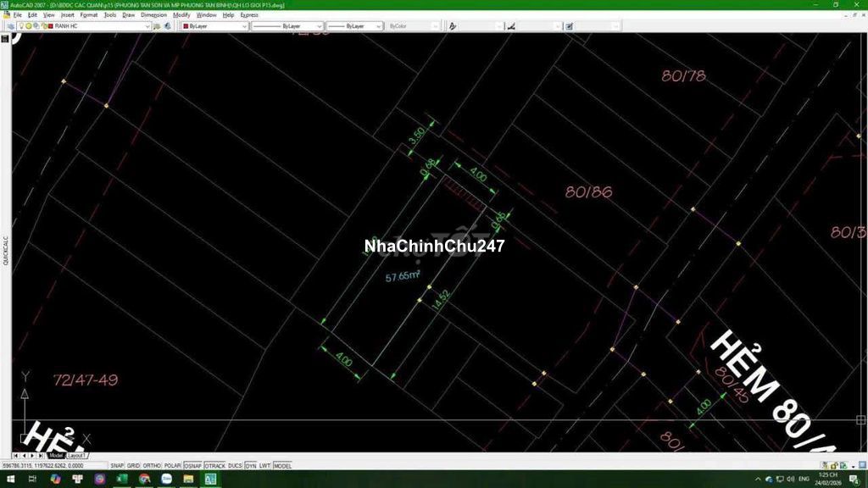Open File Explorer in the taskbar
The image size is (868, 488).
(x=188, y=480)
